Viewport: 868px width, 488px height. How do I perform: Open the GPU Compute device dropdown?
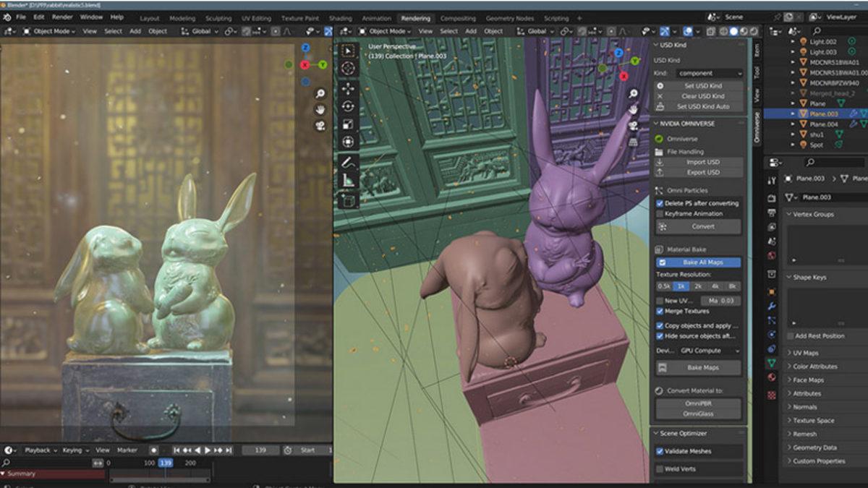tap(709, 351)
